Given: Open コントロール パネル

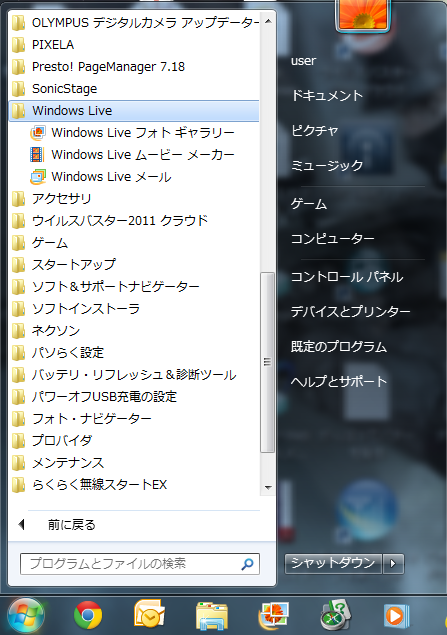Looking at the screenshot, I should (x=347, y=277).
